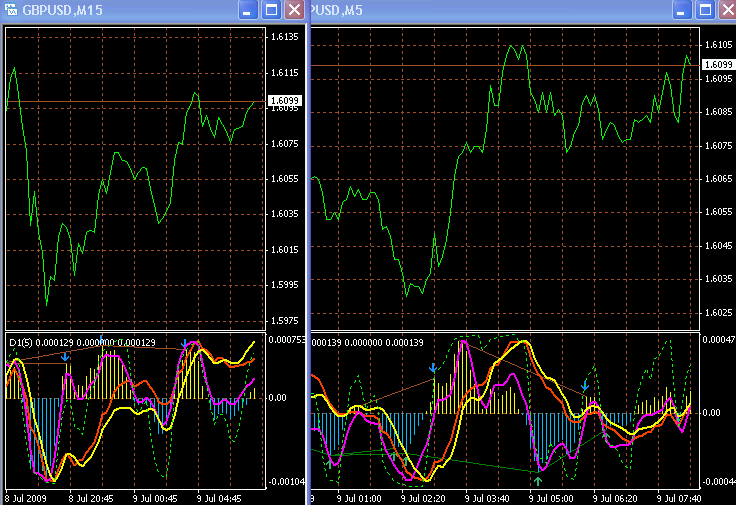Click the blue down arrow signal before 06:20 in M5 indicator
736x505 pixels.
click(585, 386)
